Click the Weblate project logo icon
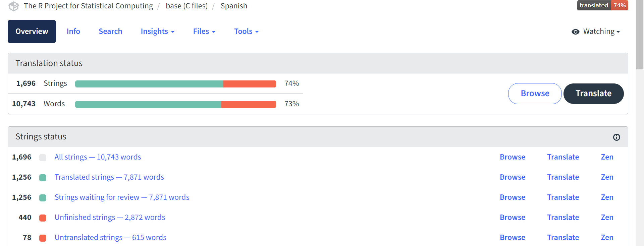The image size is (644, 246). click(14, 6)
